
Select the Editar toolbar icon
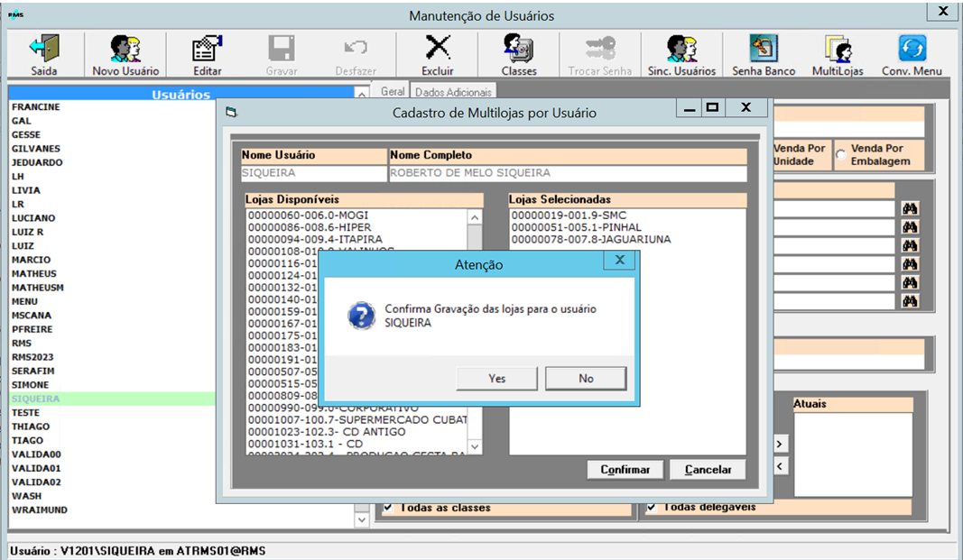[207, 48]
